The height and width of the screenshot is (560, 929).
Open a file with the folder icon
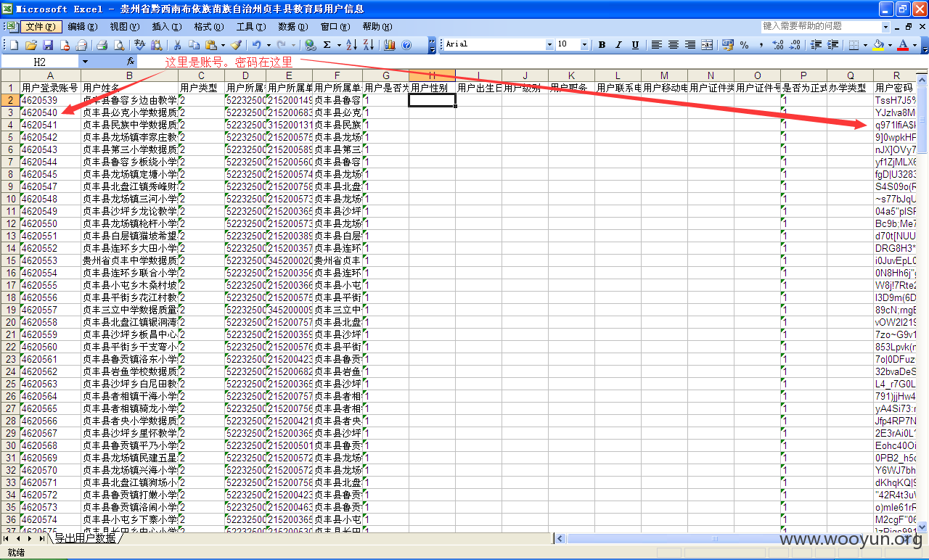coord(31,45)
